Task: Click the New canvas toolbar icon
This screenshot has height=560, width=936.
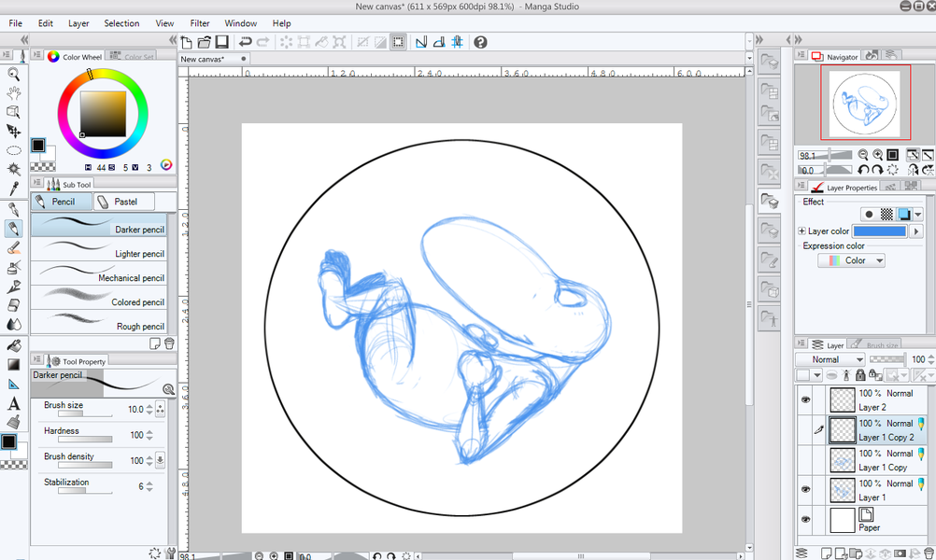Action: [187, 42]
